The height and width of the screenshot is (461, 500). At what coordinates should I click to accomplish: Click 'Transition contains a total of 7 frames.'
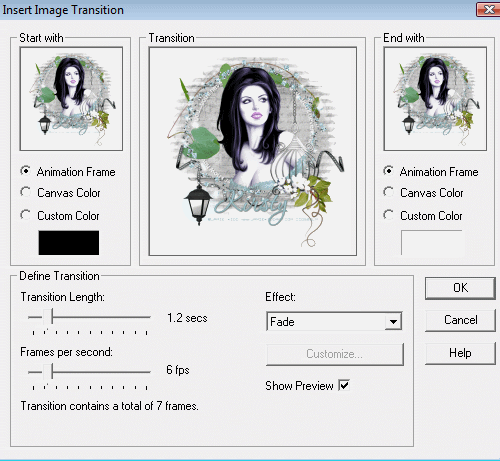110,406
